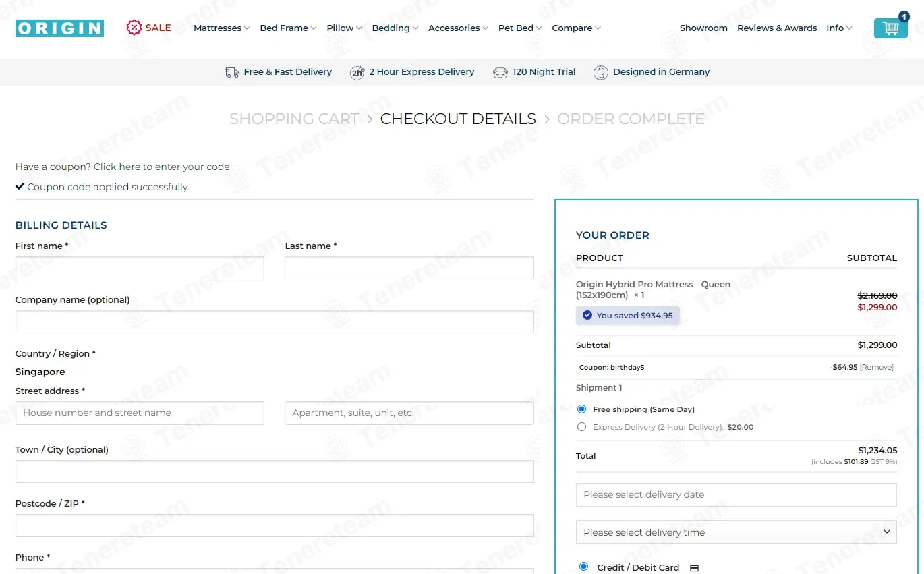Click the ORDER COMPLETE step
This screenshot has width=924, height=574.
pos(631,119)
